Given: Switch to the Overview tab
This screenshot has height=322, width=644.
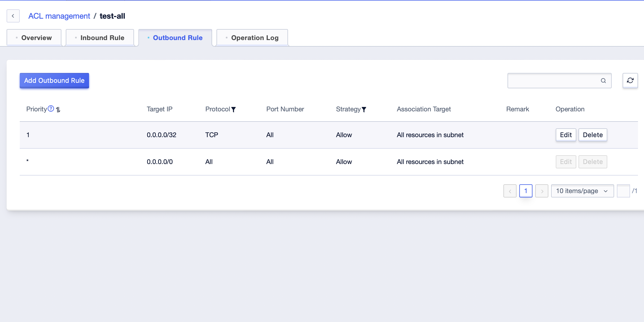Looking at the screenshot, I should coord(34,38).
